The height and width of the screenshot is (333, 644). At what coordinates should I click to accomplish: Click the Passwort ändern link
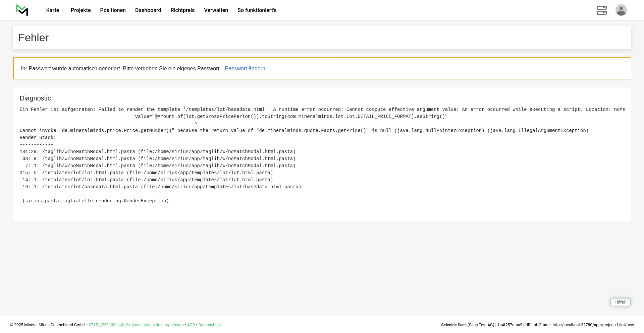[245, 69]
